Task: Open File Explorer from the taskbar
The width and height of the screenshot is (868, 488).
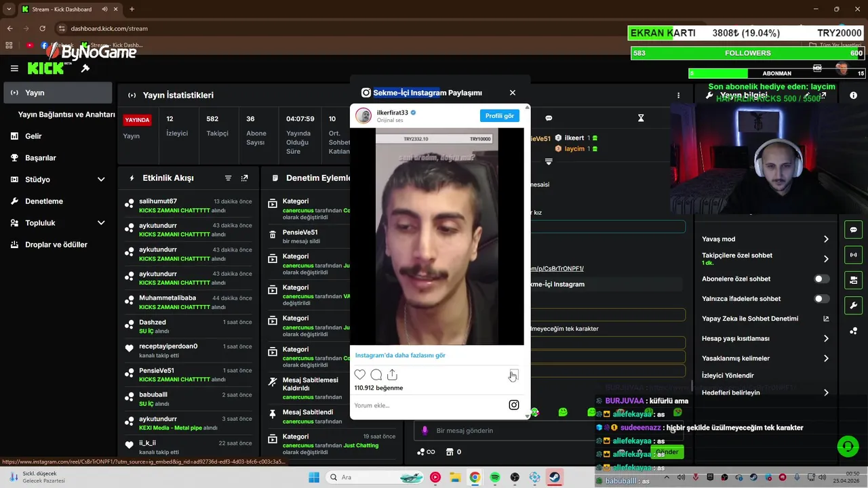Action: [455, 477]
